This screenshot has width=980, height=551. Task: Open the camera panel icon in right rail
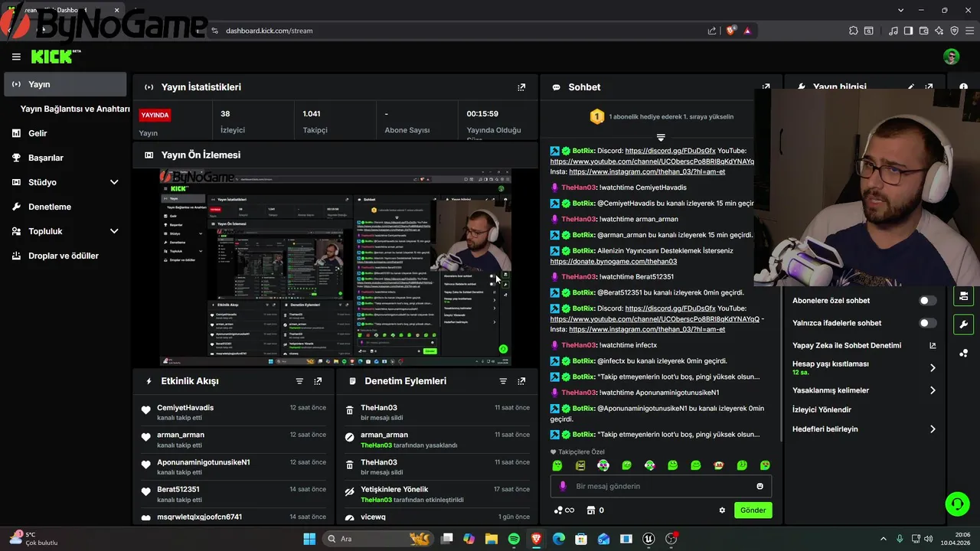pyautogui.click(x=963, y=295)
